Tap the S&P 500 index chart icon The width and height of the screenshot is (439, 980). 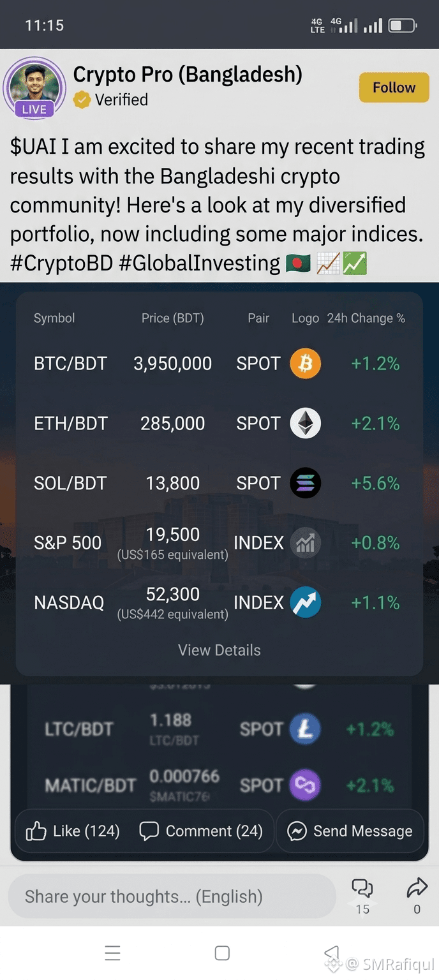(x=306, y=543)
